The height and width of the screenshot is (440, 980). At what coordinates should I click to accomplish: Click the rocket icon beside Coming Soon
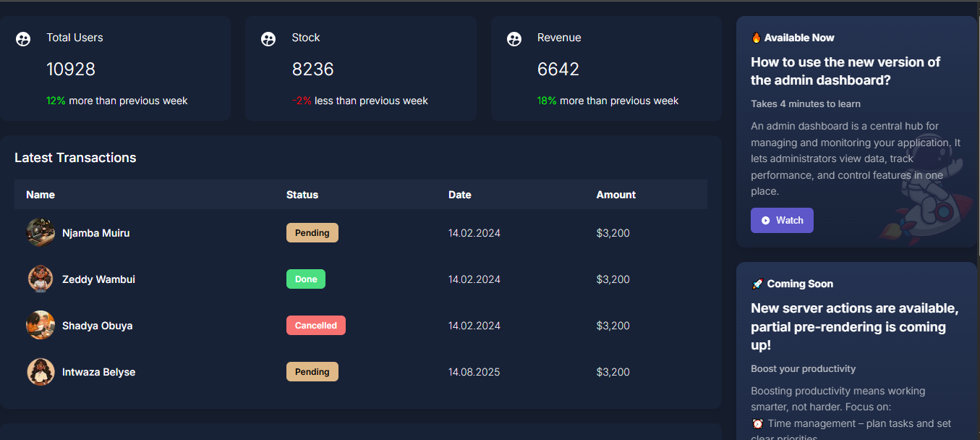point(757,284)
